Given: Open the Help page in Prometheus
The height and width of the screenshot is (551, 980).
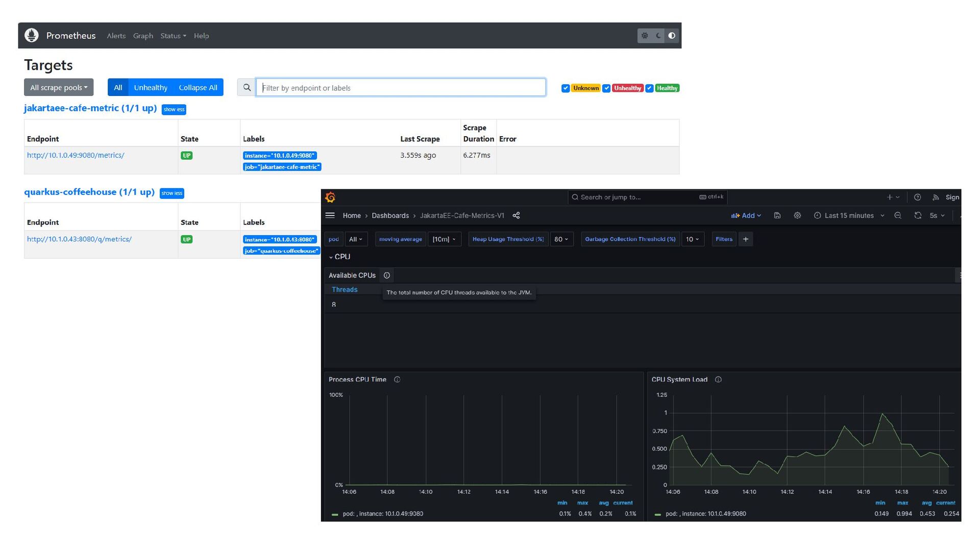Looking at the screenshot, I should pyautogui.click(x=201, y=36).
